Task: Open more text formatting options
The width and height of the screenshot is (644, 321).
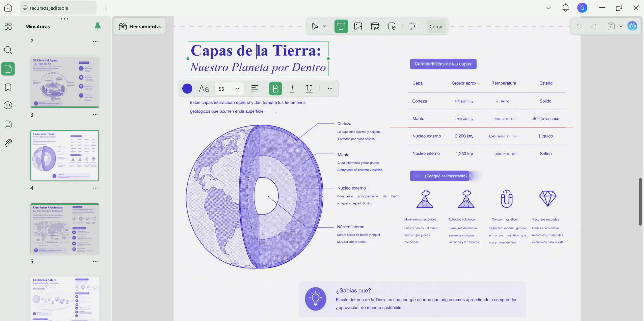Action: 330,89
